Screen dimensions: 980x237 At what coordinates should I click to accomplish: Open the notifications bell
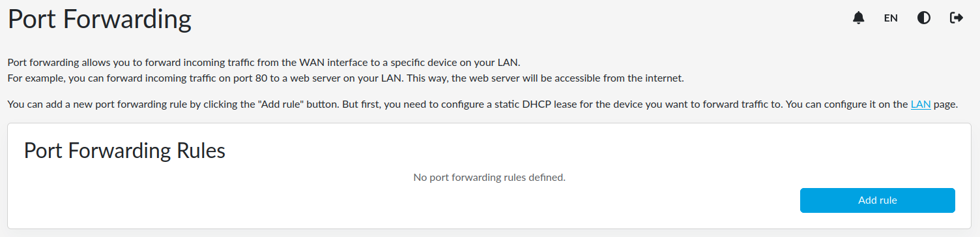point(859,18)
